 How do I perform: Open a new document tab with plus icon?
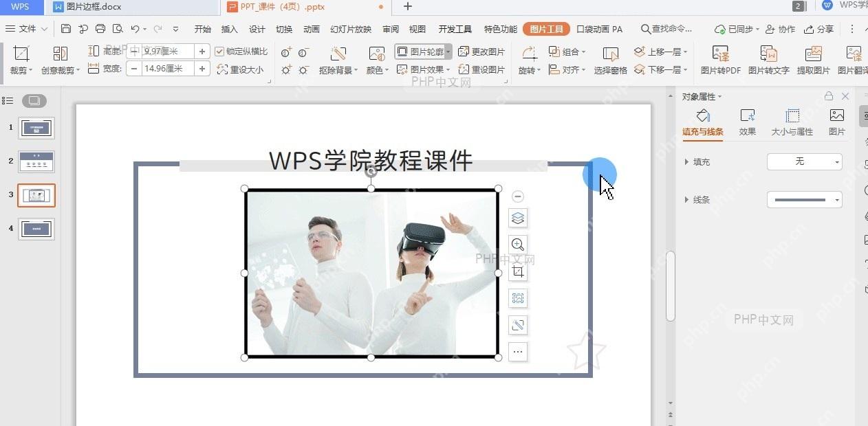tap(408, 7)
